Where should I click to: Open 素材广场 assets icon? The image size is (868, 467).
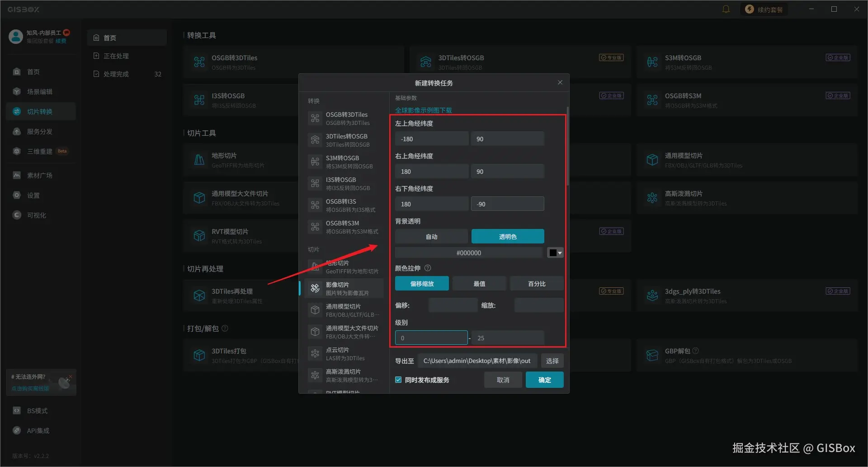coord(17,175)
